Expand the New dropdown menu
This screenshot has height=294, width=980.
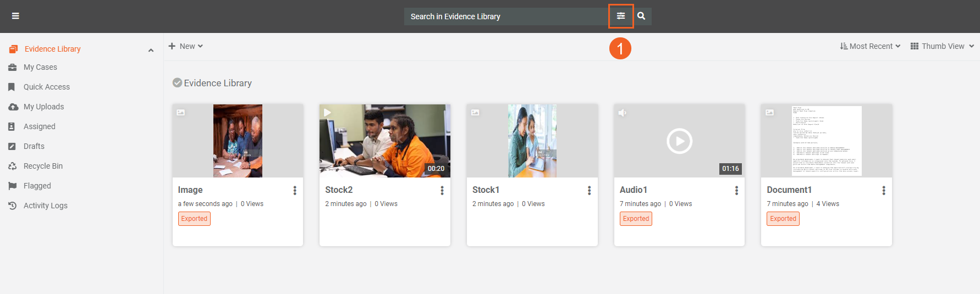coord(186,46)
